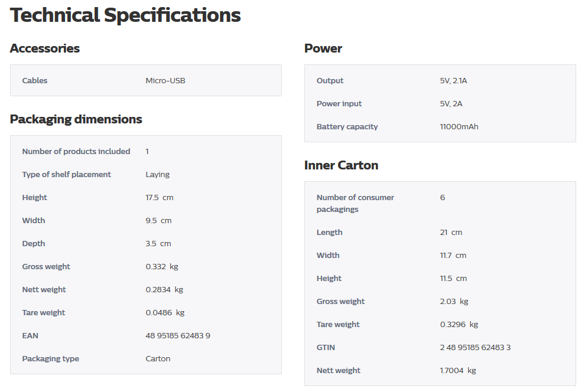The width and height of the screenshot is (585, 392).
Task: Select the Output 5V, 2.1A value
Action: pyautogui.click(x=453, y=80)
